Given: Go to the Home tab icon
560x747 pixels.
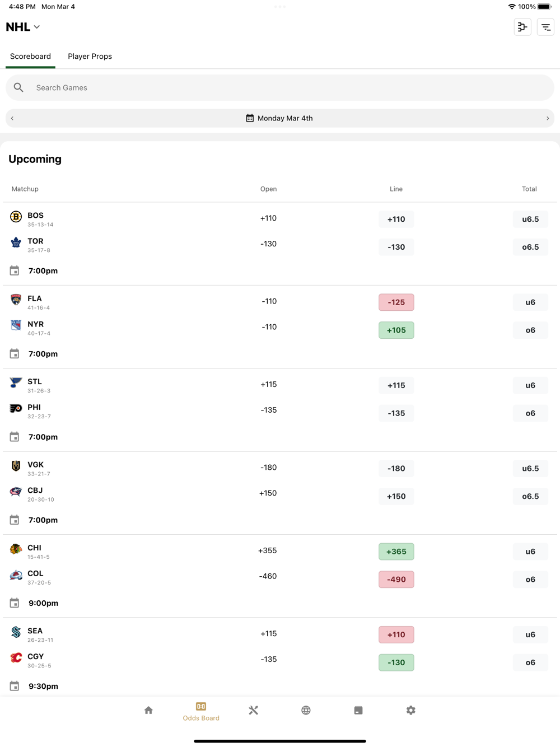Looking at the screenshot, I should [148, 711].
